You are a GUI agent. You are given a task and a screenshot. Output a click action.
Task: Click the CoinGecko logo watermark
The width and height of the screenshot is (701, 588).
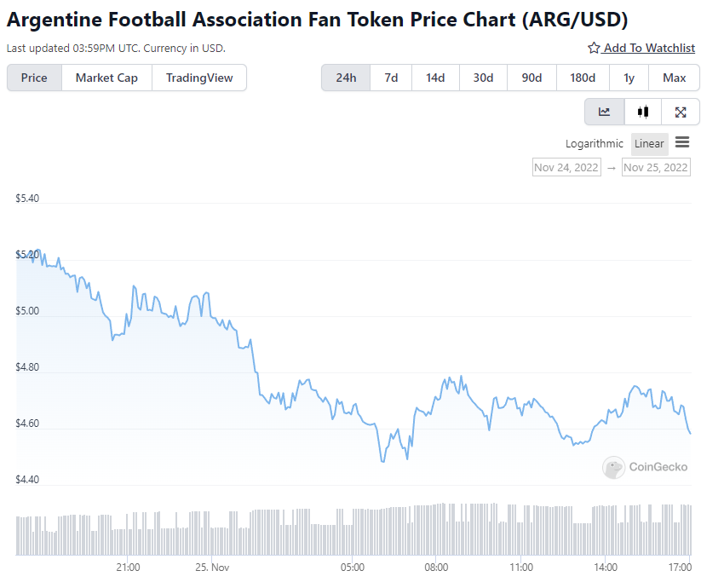645,467
